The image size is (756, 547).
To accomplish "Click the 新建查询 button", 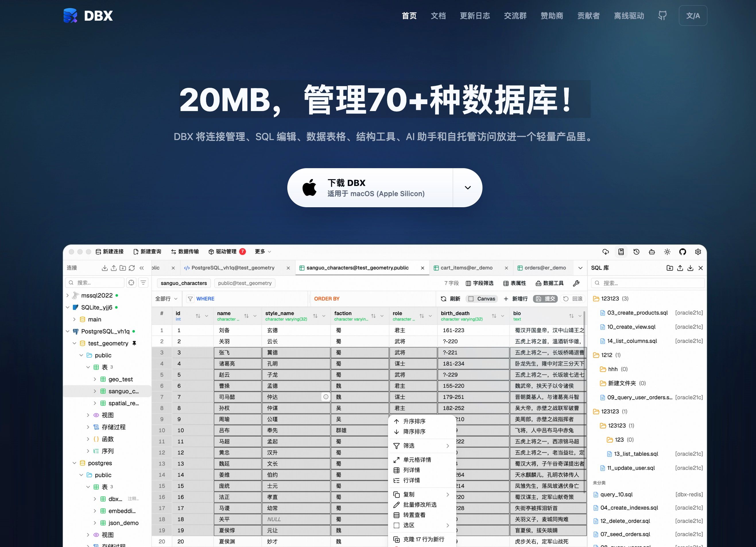I will pyautogui.click(x=147, y=252).
